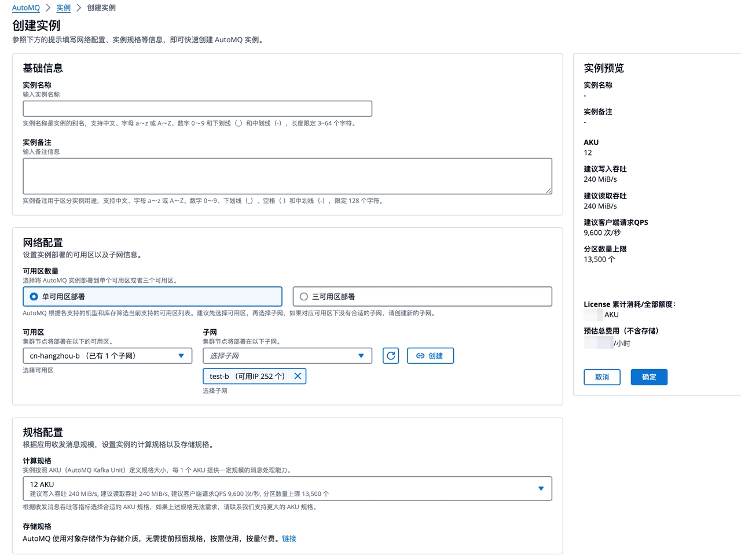The image size is (741, 560).
Task: Go to AutoMQ breadcrumb link
Action: coord(26,8)
